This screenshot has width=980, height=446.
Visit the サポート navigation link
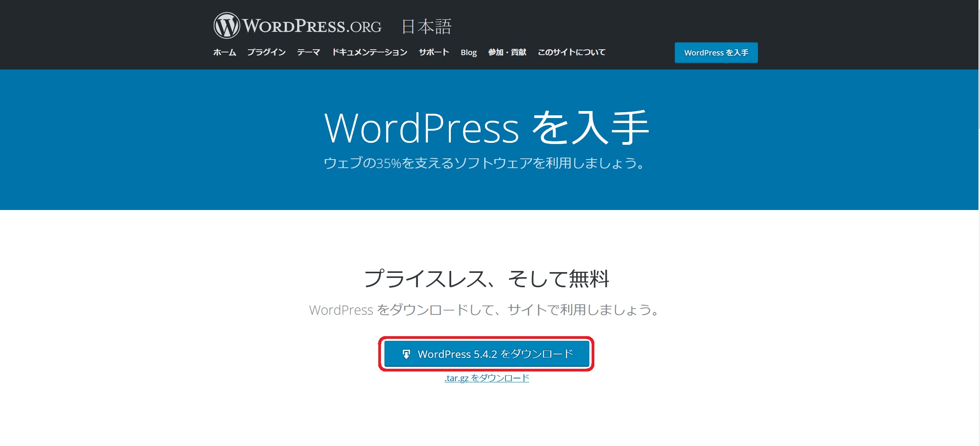click(434, 52)
